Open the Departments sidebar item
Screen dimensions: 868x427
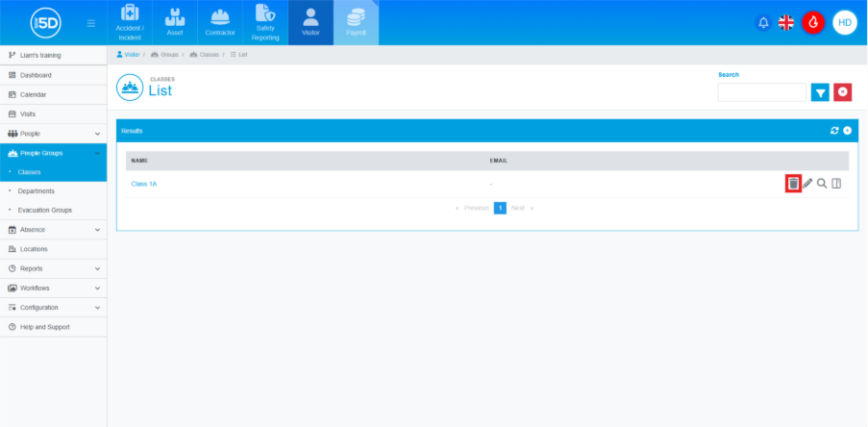click(37, 191)
